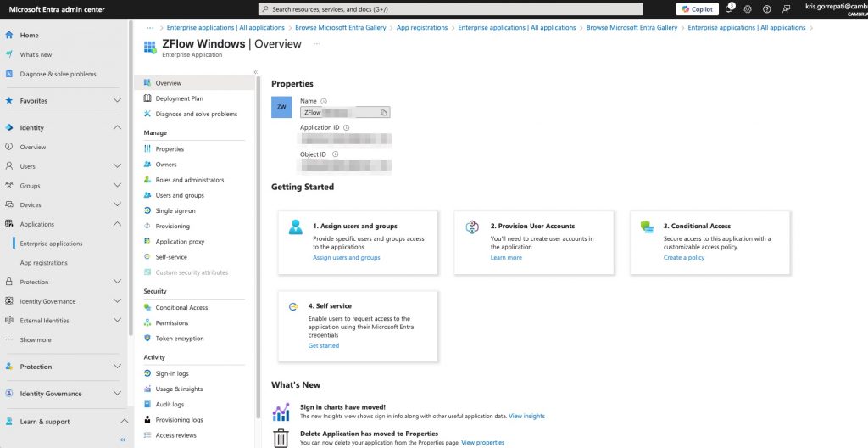Click the ZW application logo thumbnail
The width and height of the screenshot is (868, 448).
coord(281,107)
